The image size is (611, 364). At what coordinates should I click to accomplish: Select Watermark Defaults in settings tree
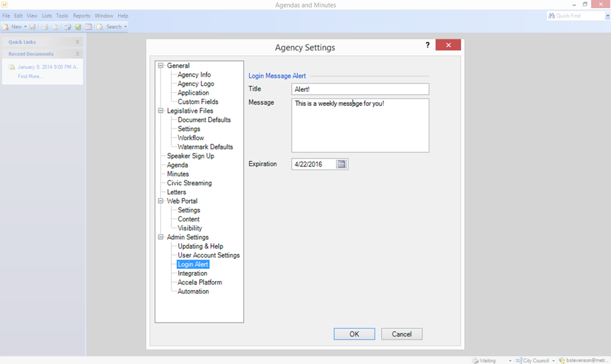[205, 147]
